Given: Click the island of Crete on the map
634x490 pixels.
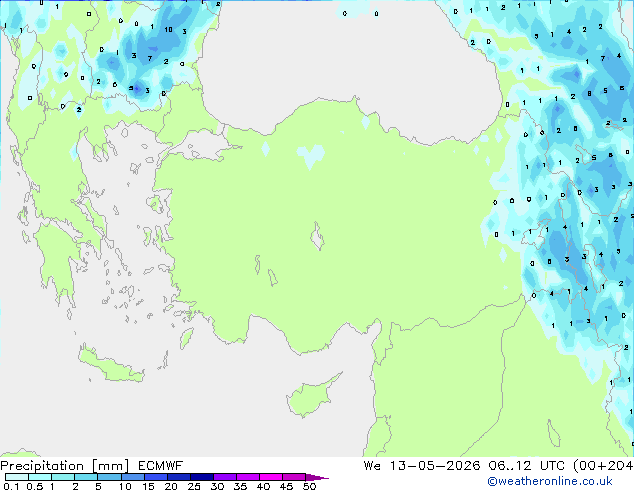Looking at the screenshot, I should [110, 366].
